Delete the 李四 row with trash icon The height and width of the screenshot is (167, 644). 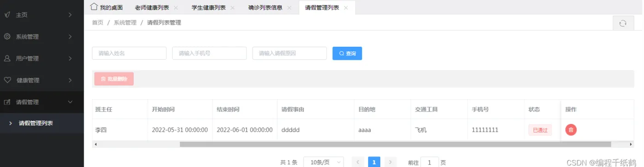571,130
